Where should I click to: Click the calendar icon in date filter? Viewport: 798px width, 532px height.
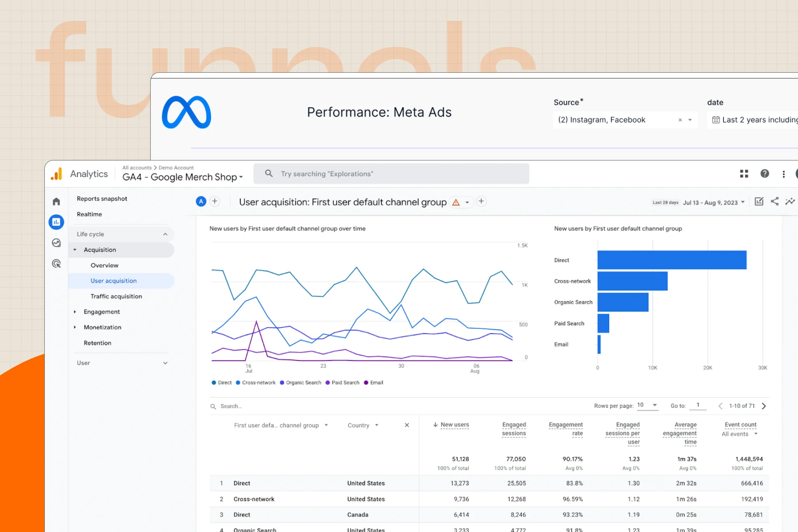tap(716, 120)
